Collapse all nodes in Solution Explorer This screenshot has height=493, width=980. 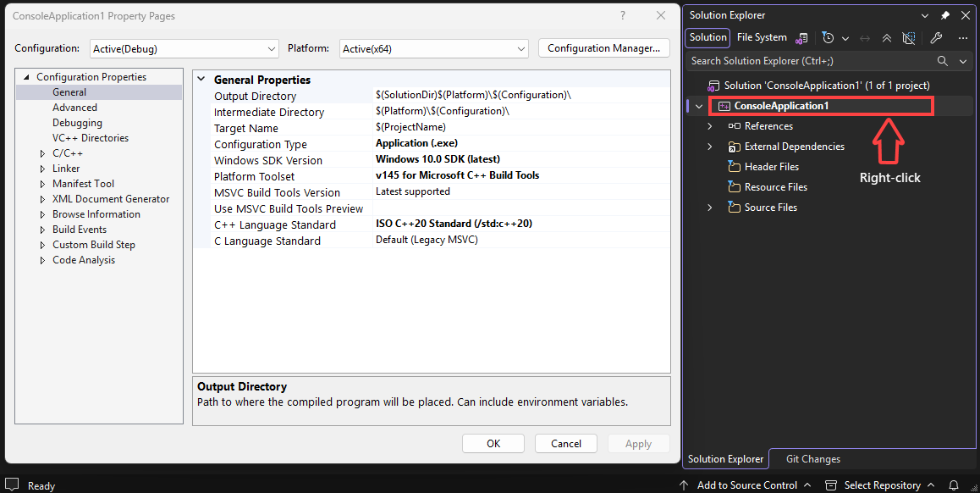point(887,38)
